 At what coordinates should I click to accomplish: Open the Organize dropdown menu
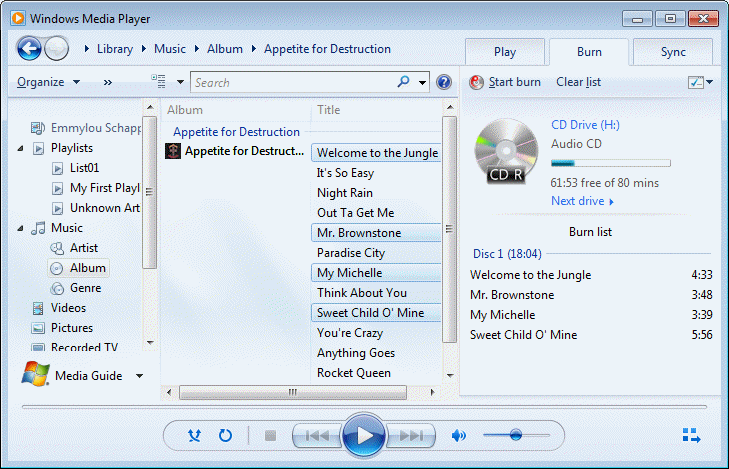pos(47,82)
